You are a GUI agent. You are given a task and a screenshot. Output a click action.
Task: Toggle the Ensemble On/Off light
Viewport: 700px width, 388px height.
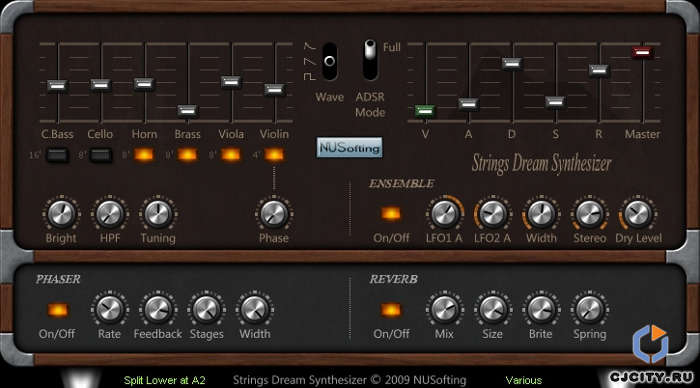tap(391, 214)
